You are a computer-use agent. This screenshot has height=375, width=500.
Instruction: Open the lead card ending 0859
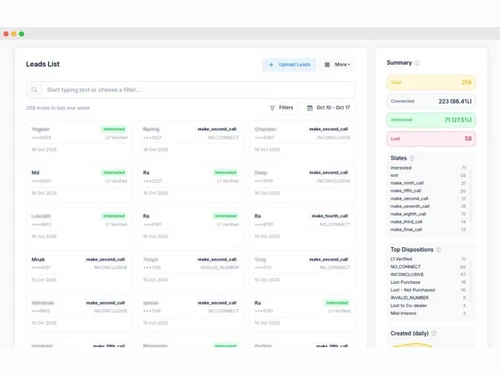coord(79,139)
